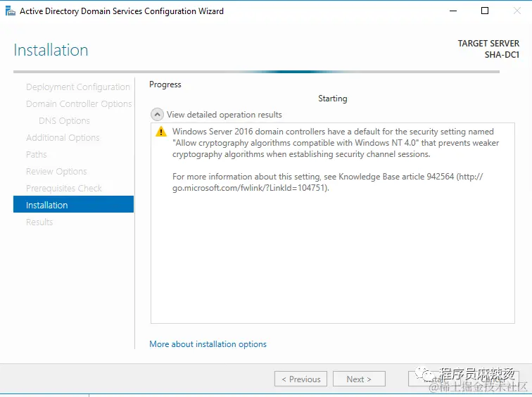Click the Installation page heading
This screenshot has width=532, height=397.
(51, 50)
